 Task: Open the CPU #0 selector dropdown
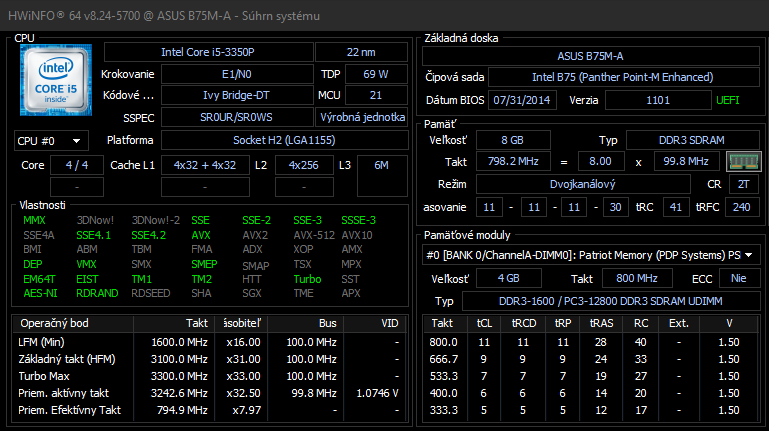(x=51, y=140)
